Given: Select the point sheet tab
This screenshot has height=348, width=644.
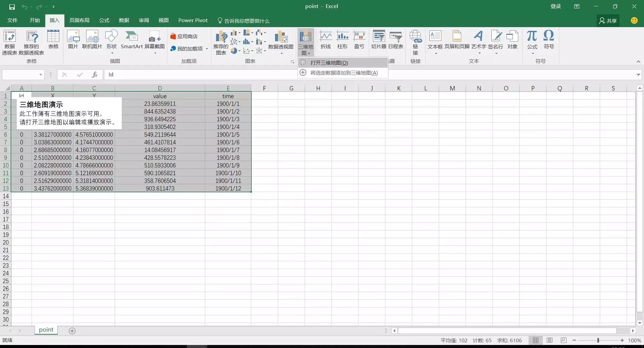Looking at the screenshot, I should (x=46, y=330).
